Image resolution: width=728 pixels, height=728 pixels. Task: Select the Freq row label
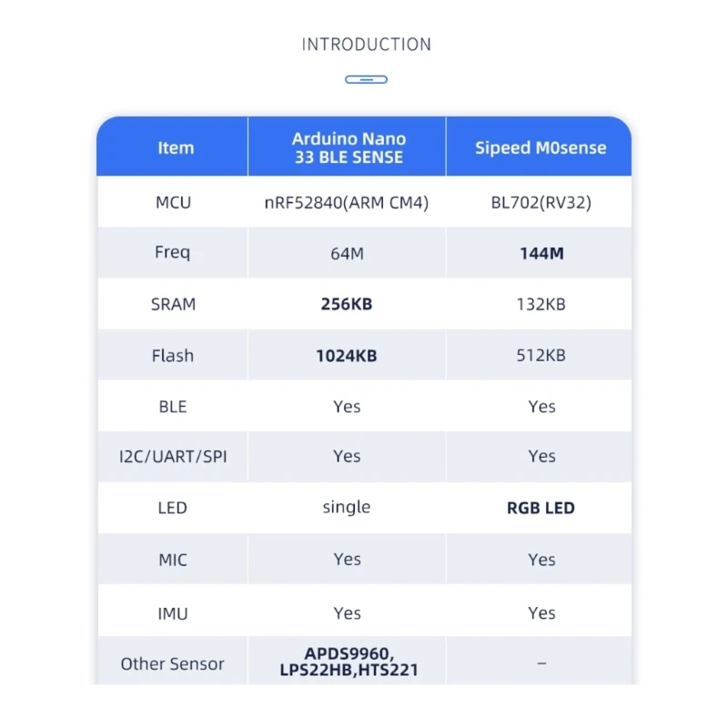[173, 253]
